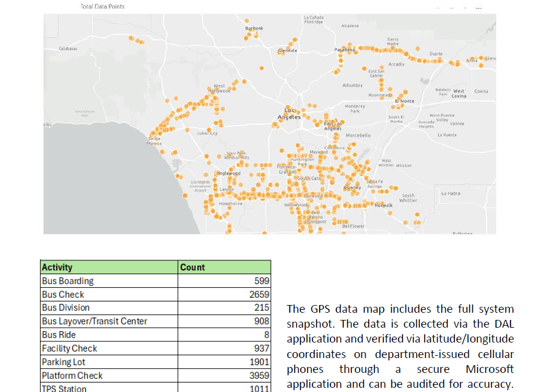Select the Bus Boarding row label
This screenshot has height=392, width=554.
pyautogui.click(x=68, y=281)
